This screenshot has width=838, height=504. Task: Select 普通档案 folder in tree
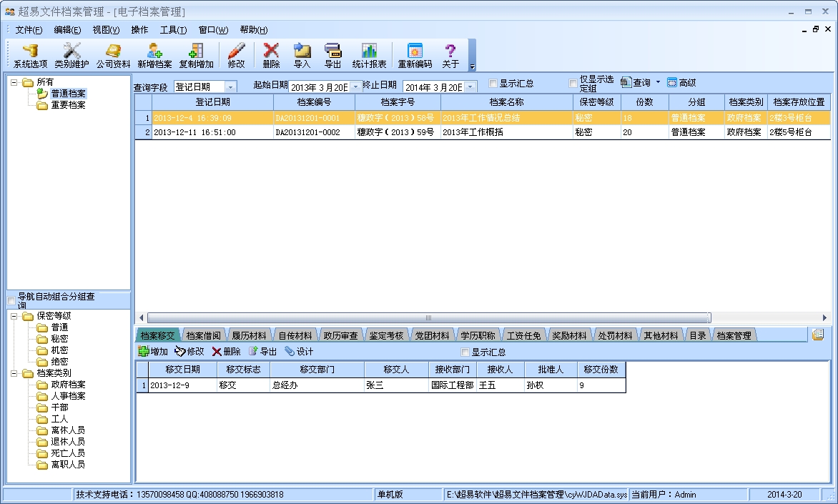click(x=68, y=94)
